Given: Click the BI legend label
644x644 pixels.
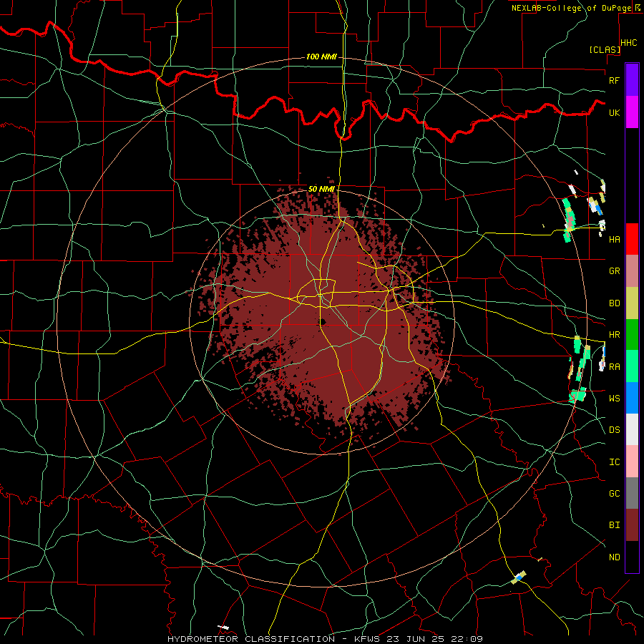Looking at the screenshot, I should click(x=614, y=525).
